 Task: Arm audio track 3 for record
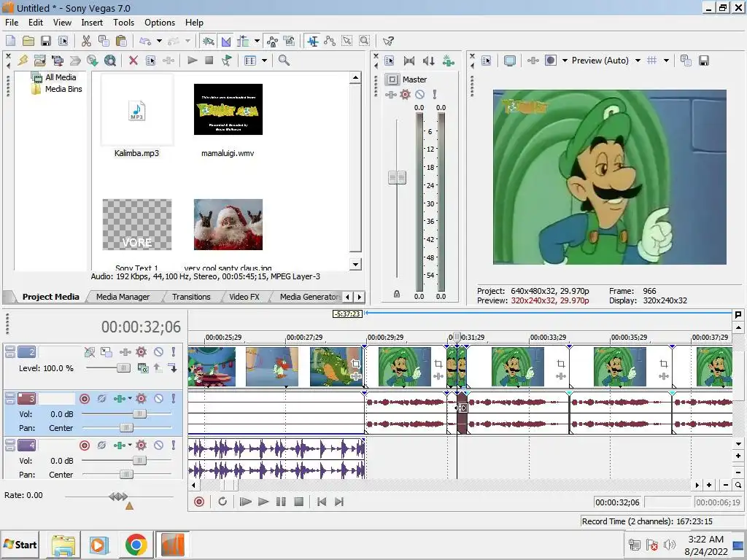[85, 399]
